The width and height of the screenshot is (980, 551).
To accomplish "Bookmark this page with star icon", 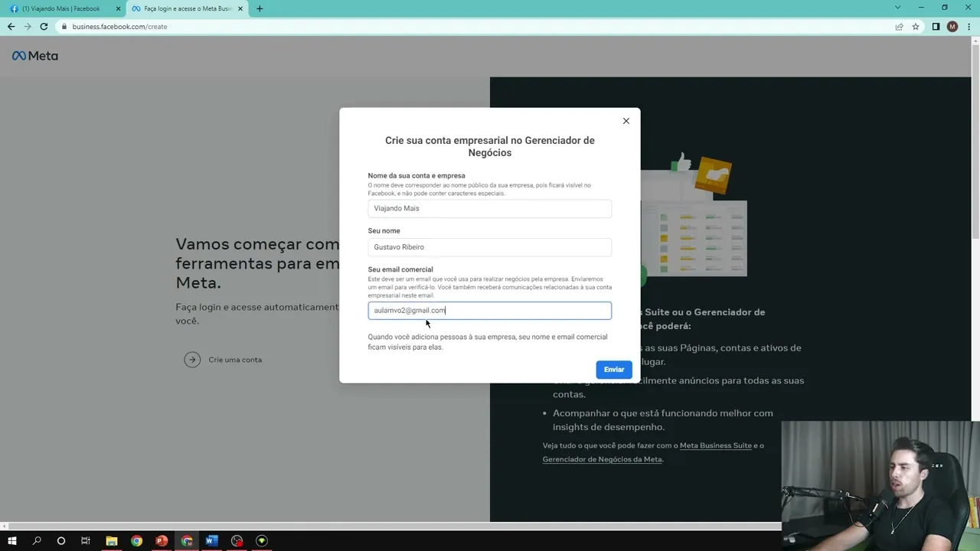I will pos(916,27).
